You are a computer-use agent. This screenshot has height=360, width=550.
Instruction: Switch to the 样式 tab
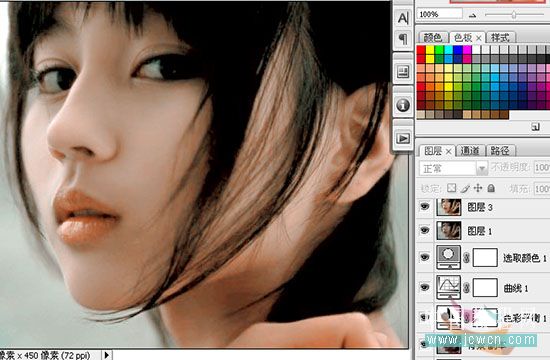coord(500,38)
